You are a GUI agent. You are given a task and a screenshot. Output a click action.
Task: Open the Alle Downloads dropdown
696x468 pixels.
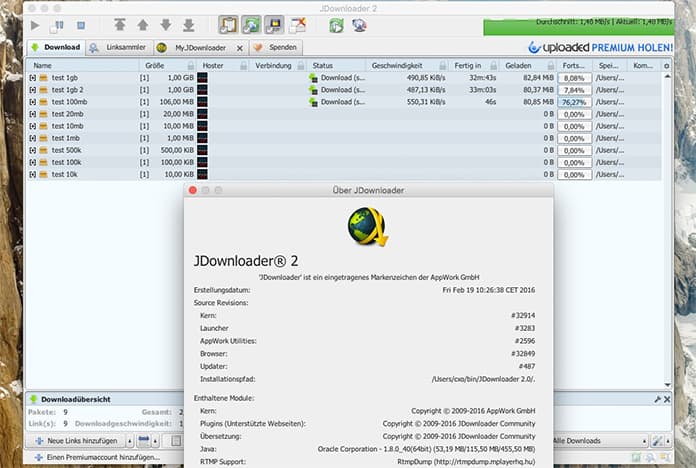coord(600,441)
